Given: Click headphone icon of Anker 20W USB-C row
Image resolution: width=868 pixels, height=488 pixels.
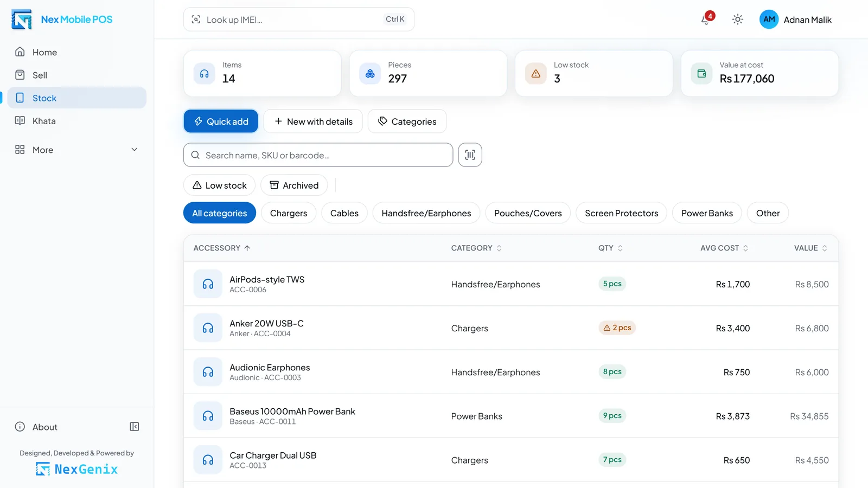Looking at the screenshot, I should [x=208, y=328].
